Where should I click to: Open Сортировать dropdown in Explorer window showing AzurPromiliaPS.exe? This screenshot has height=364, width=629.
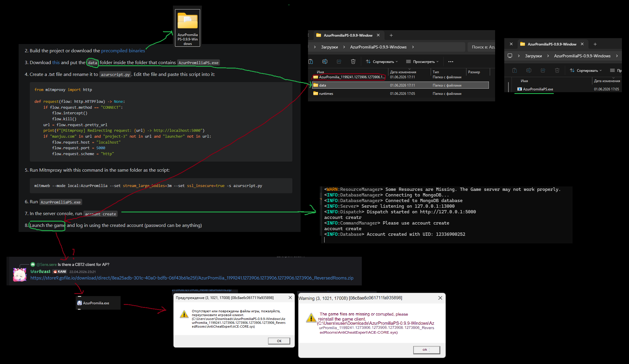click(586, 70)
